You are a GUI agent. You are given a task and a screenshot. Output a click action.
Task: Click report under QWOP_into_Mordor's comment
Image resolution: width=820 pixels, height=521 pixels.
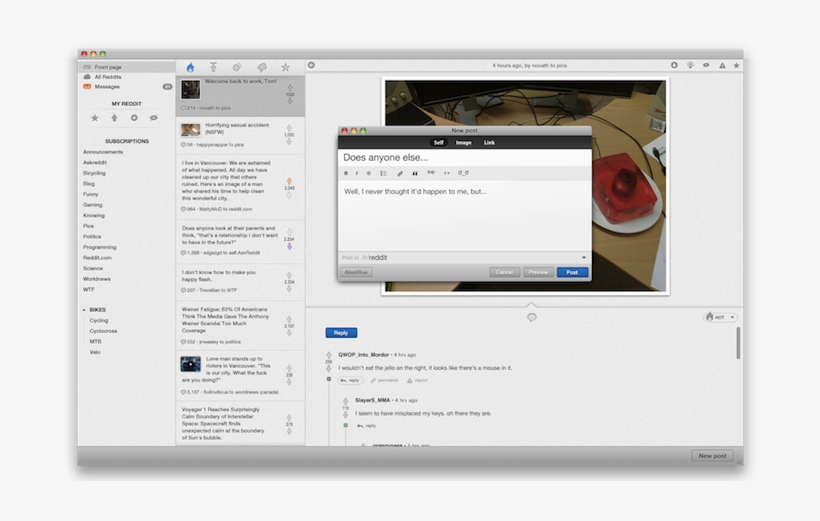pyautogui.click(x=417, y=380)
